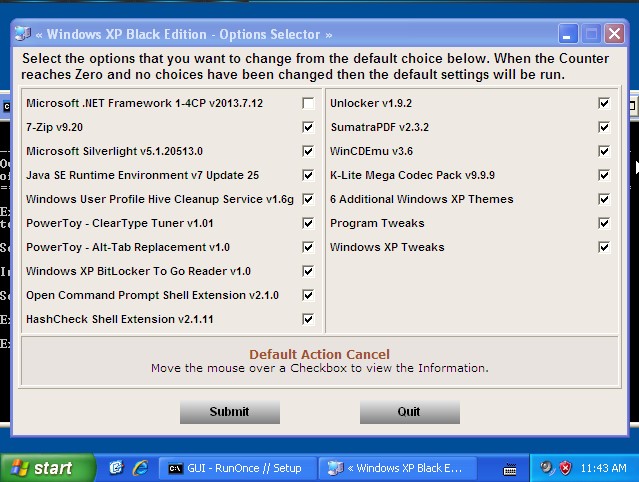
Task: Enable Microsoft .NET Framework 1-4CP checkbox
Action: (308, 103)
